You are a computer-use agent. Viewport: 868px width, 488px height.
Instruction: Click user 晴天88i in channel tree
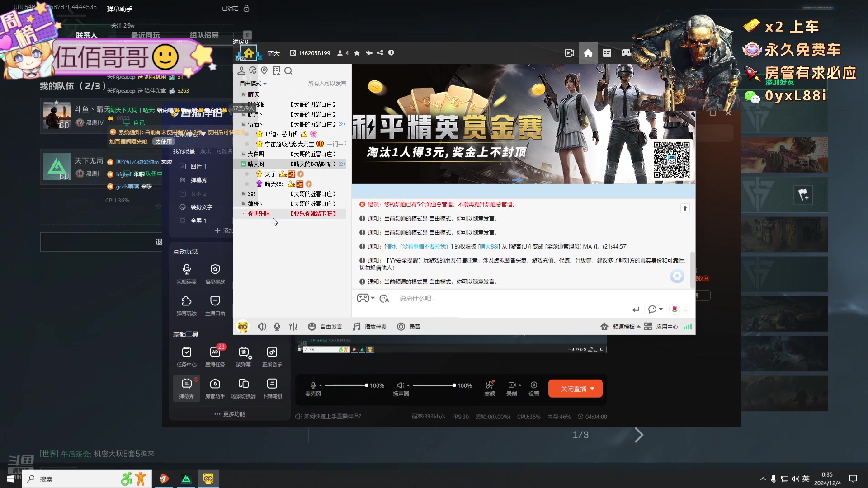[274, 184]
